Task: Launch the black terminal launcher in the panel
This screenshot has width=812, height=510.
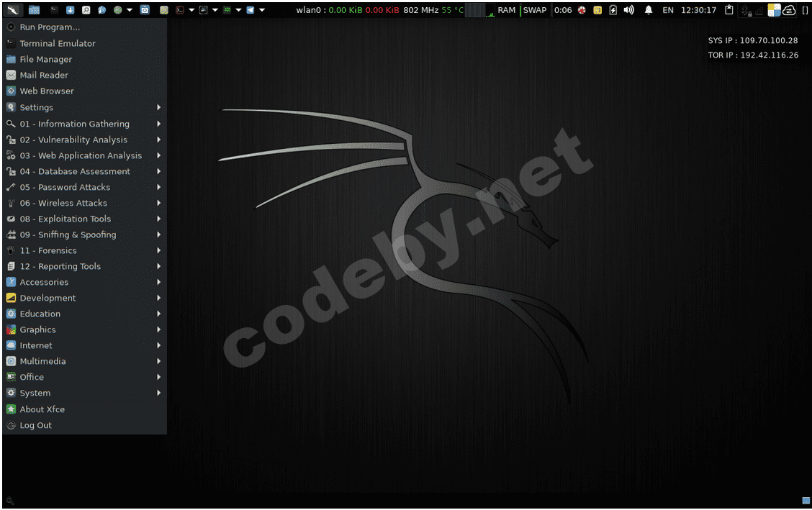Action: (54, 10)
